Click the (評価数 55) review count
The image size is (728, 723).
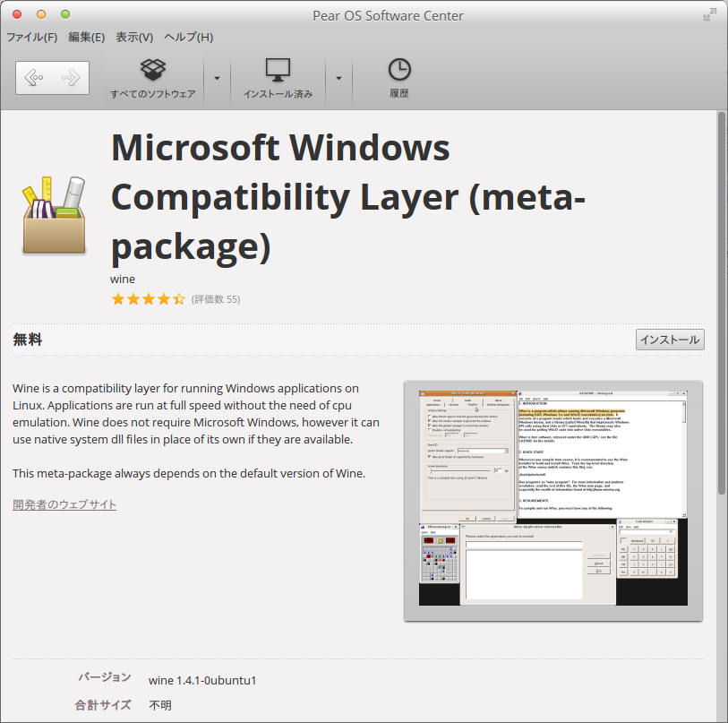[216, 299]
